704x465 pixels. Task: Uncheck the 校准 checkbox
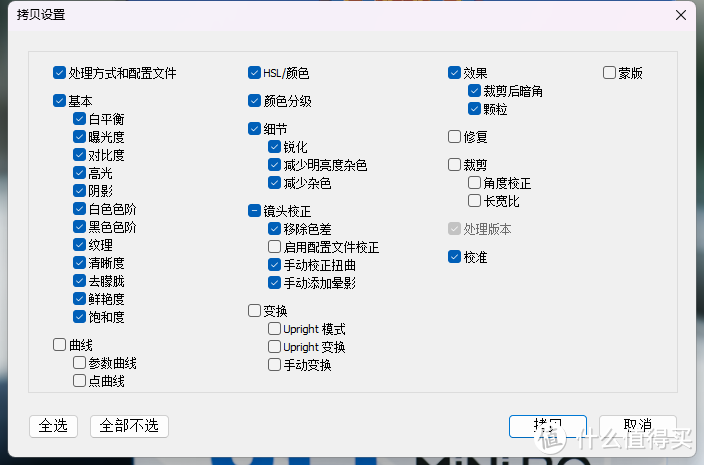tap(454, 257)
